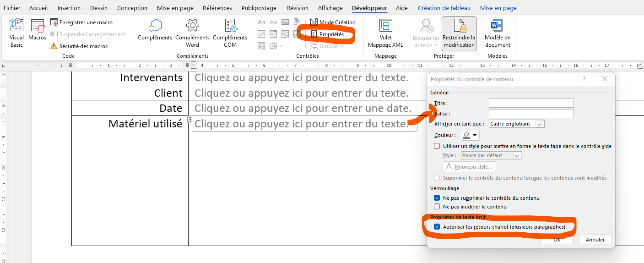644x263 pixels.
Task: Click the OK button
Action: tap(557, 240)
